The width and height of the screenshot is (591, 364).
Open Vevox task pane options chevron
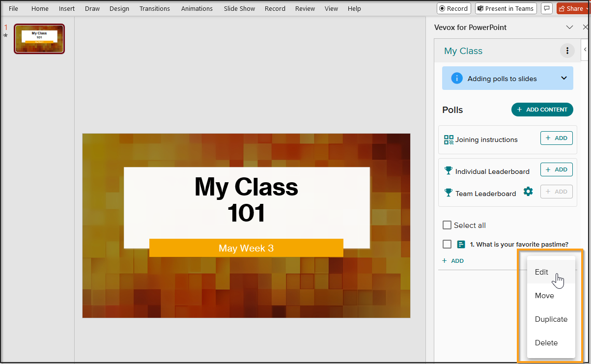coord(569,28)
